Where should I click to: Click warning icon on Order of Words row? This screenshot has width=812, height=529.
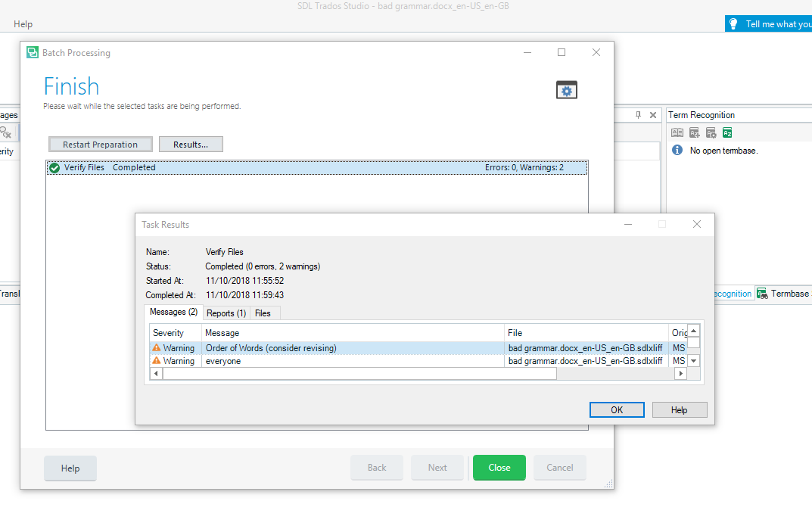coord(157,347)
